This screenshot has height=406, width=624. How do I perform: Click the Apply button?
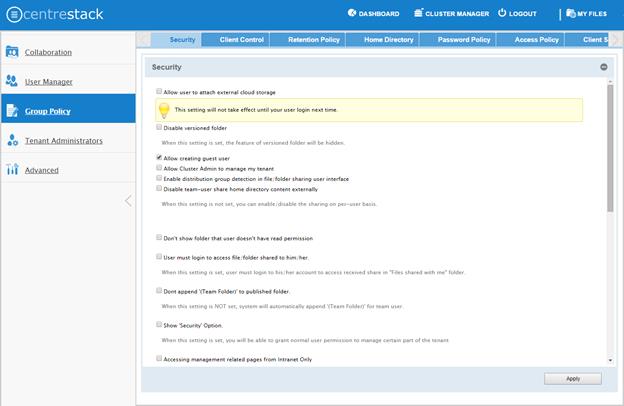573,379
